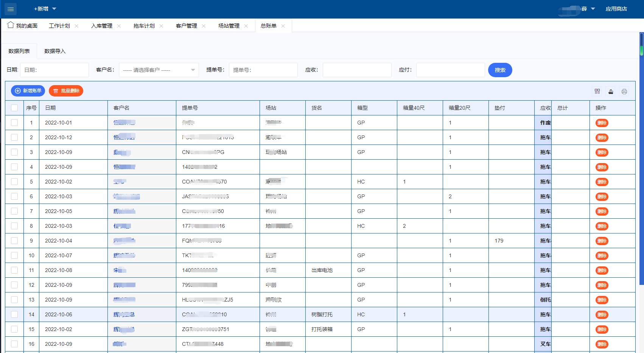Expand the 请选择客户 customer dropdown
Image resolution: width=644 pixels, height=353 pixels.
pyautogui.click(x=159, y=70)
